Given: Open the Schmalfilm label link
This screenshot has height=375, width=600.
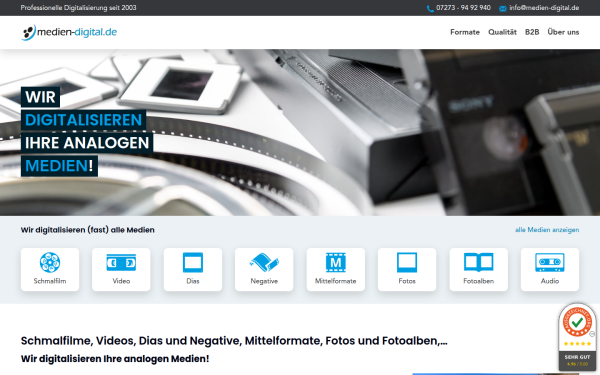Looking at the screenshot, I should [50, 281].
